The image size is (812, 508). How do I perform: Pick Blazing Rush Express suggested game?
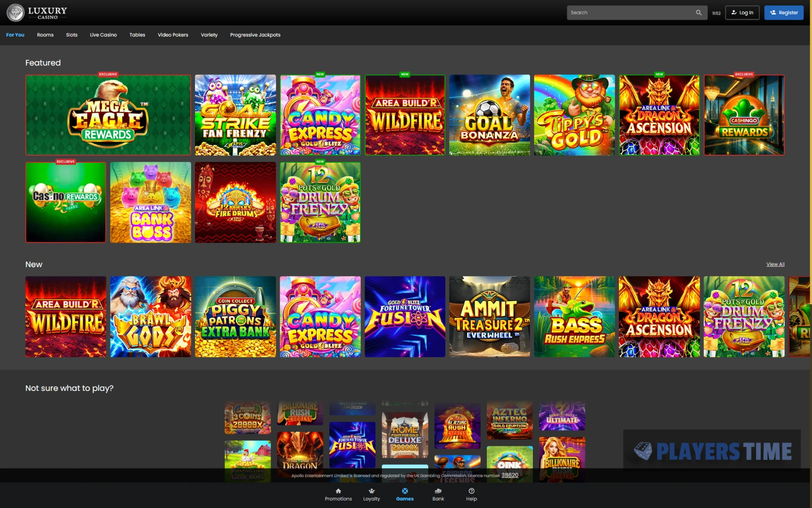pos(458,426)
